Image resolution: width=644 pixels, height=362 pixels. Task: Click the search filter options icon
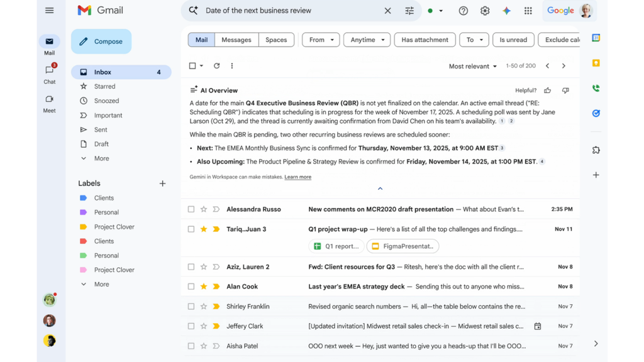pyautogui.click(x=409, y=11)
